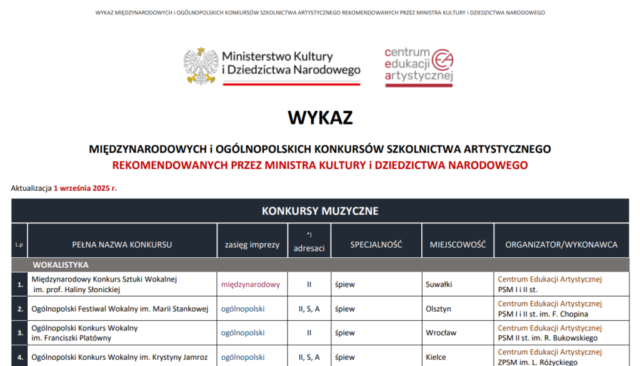Screen dimensions: 640x366
Task: Select the PEŁNA NAZWA KONKURSU column header
Action: click(x=122, y=244)
